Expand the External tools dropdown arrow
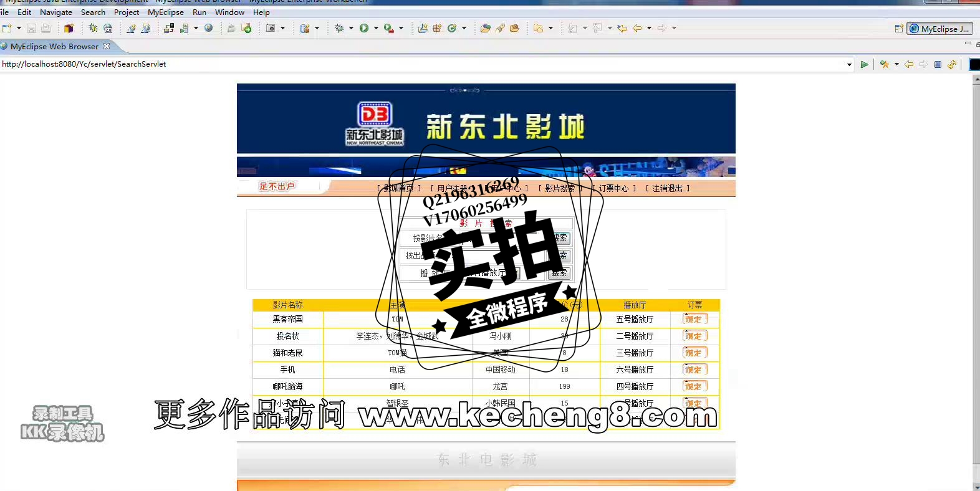The image size is (980, 491). (401, 28)
